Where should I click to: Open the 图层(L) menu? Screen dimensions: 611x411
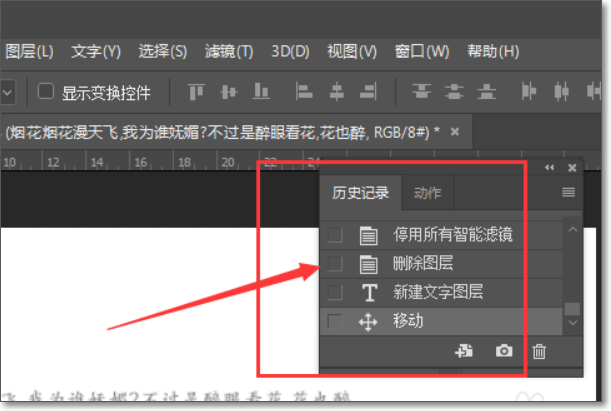29,51
